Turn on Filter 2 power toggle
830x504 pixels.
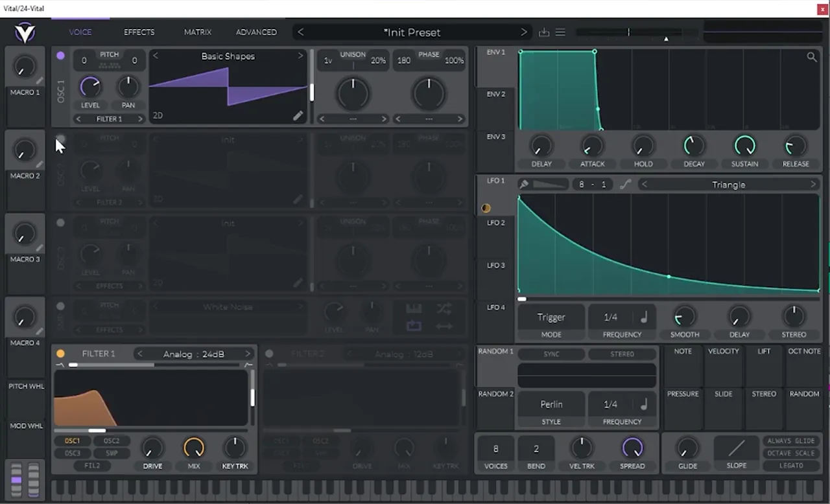(x=269, y=354)
